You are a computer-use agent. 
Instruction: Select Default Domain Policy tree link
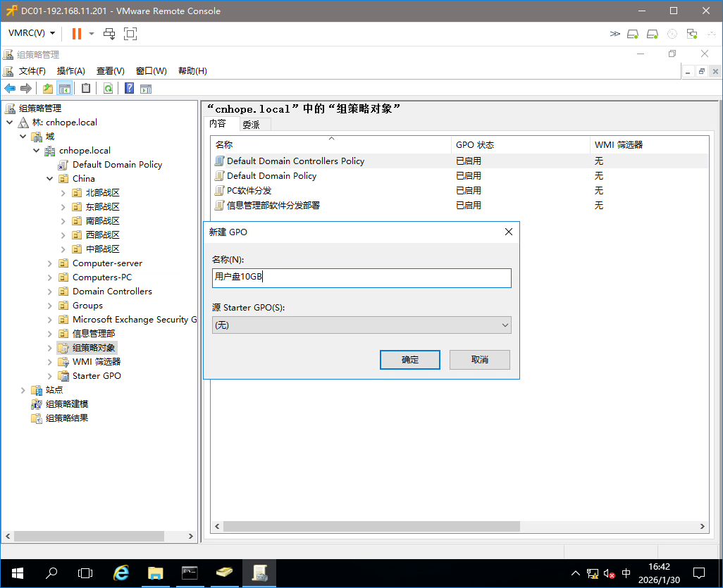(x=117, y=165)
